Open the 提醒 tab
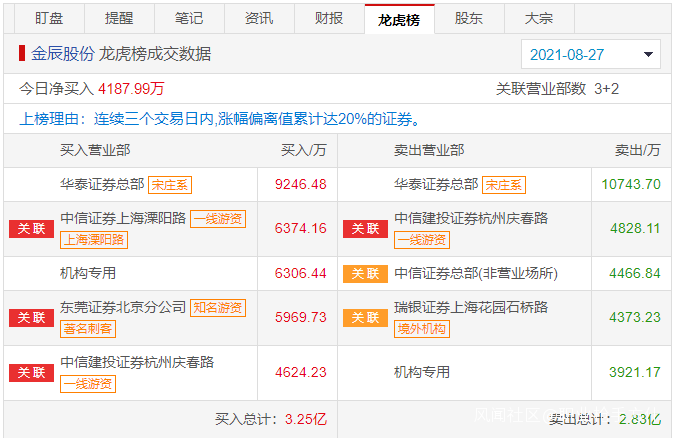 pos(119,18)
